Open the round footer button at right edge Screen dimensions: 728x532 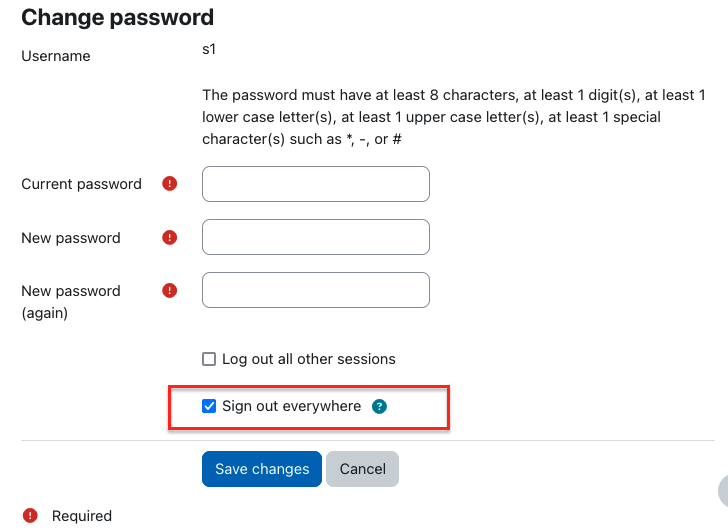pos(723,491)
